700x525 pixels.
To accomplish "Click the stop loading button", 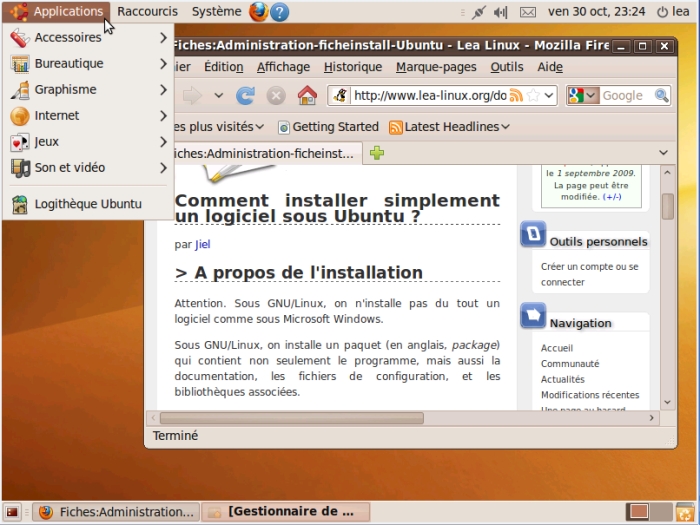I will [x=276, y=96].
